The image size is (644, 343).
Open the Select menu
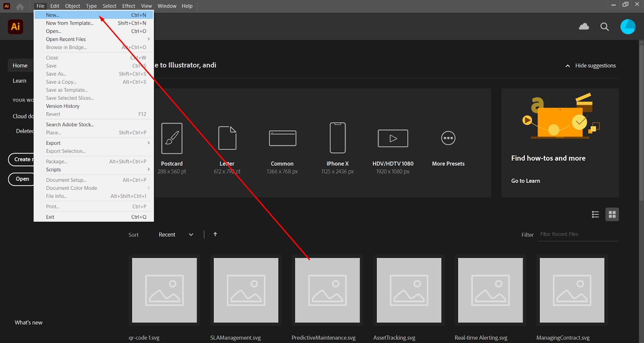[x=109, y=6]
